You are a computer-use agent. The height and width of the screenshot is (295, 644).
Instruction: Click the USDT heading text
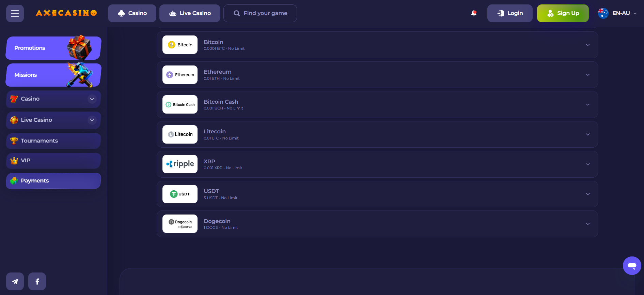pos(211,191)
